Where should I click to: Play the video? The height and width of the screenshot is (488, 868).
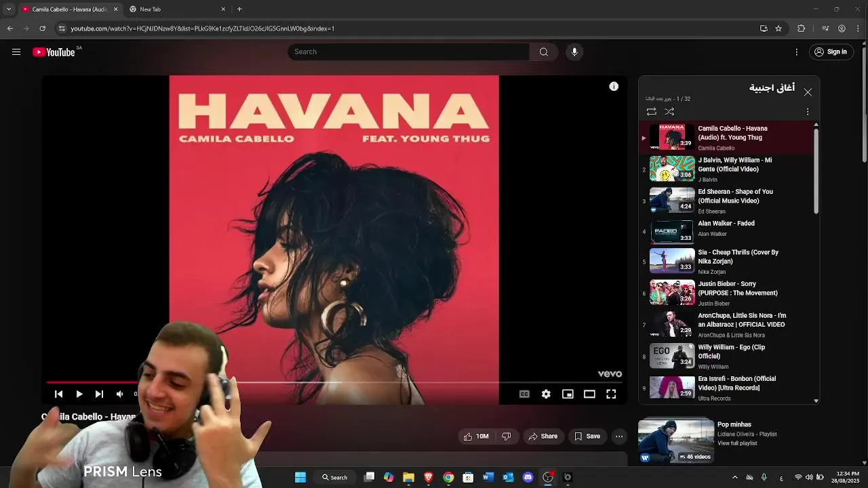tap(79, 394)
